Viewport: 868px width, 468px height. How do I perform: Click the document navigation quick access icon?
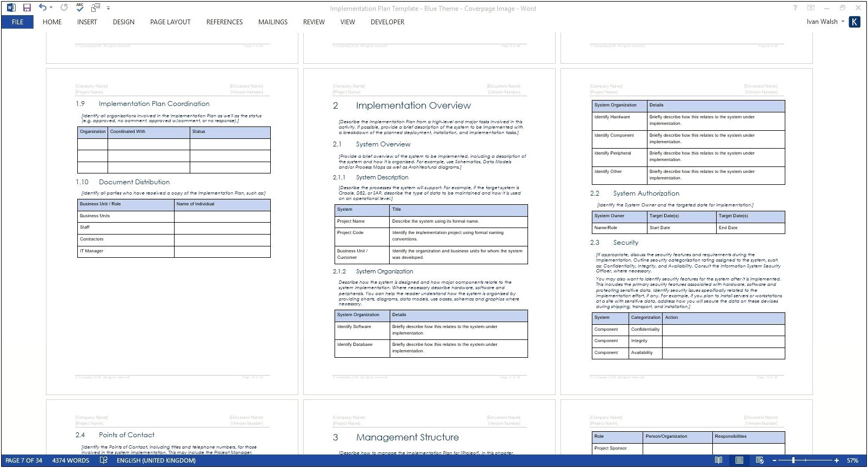point(96,8)
